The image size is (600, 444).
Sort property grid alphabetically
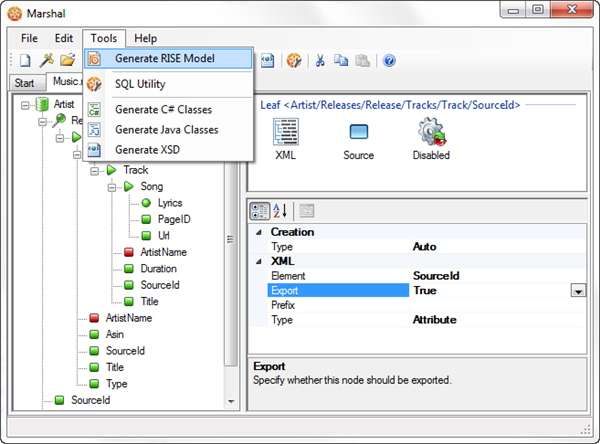[280, 211]
